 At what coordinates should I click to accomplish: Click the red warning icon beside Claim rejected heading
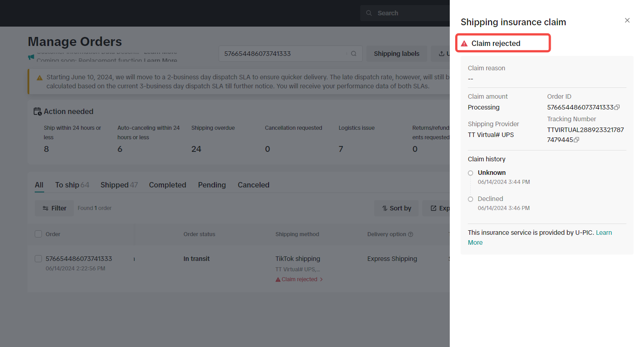click(x=464, y=44)
